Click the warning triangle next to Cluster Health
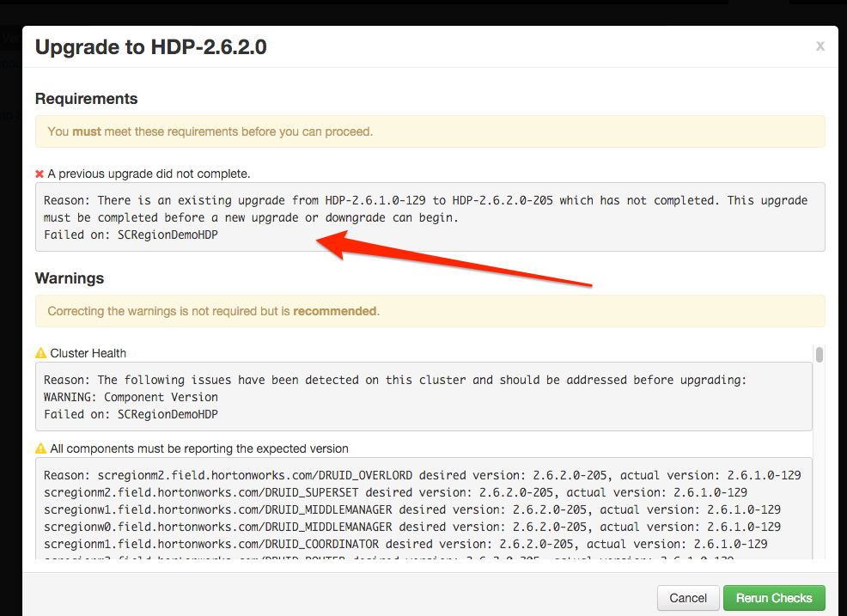This screenshot has height=616, width=847. point(42,352)
